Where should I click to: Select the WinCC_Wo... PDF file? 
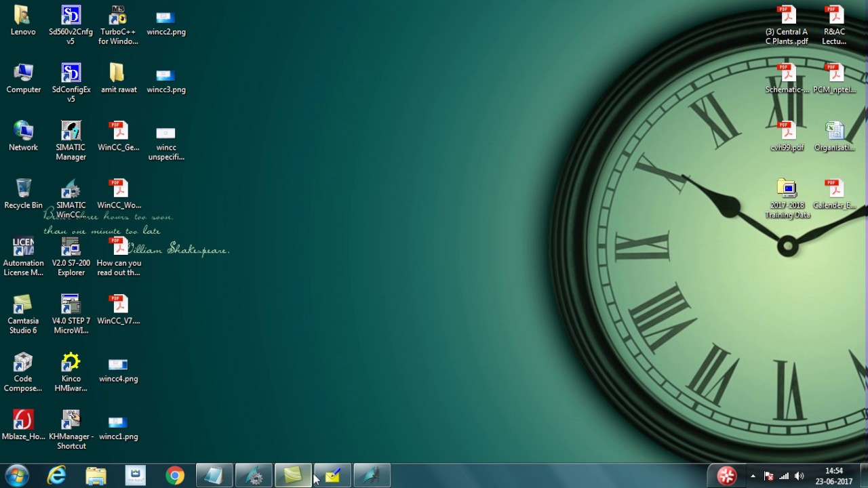coord(119,195)
